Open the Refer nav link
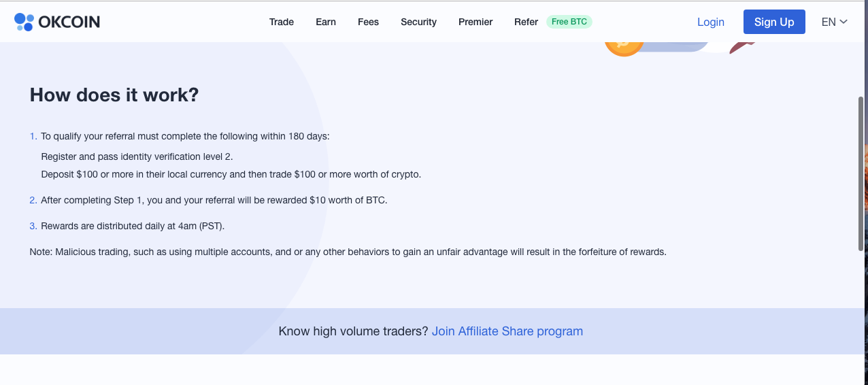 click(526, 22)
